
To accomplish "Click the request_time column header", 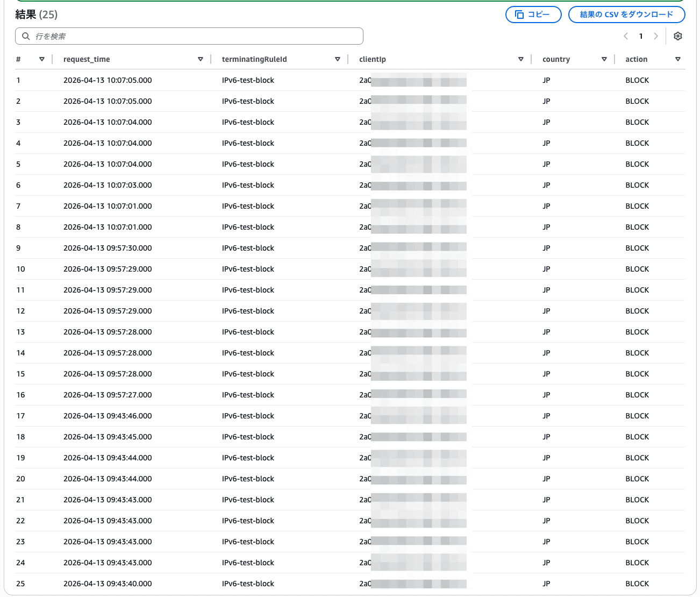I will click(87, 59).
